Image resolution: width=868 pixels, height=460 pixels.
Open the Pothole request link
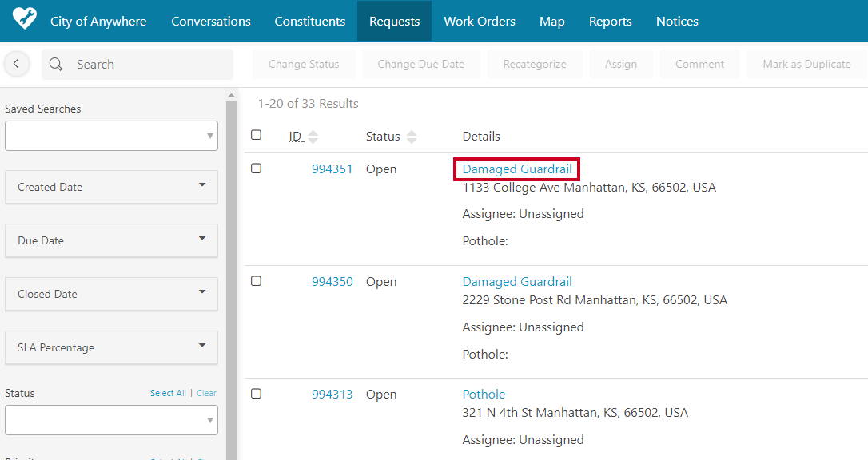click(484, 395)
